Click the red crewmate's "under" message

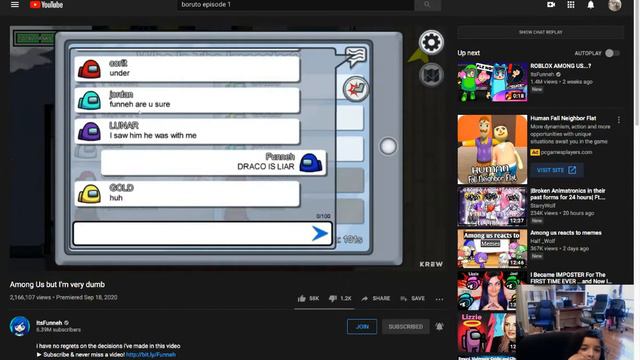coord(187,69)
